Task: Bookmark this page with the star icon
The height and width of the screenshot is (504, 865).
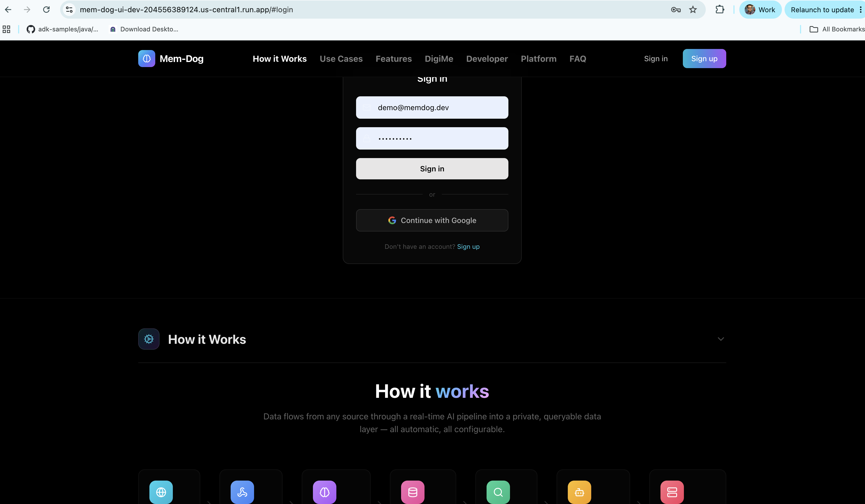Action: (x=693, y=10)
